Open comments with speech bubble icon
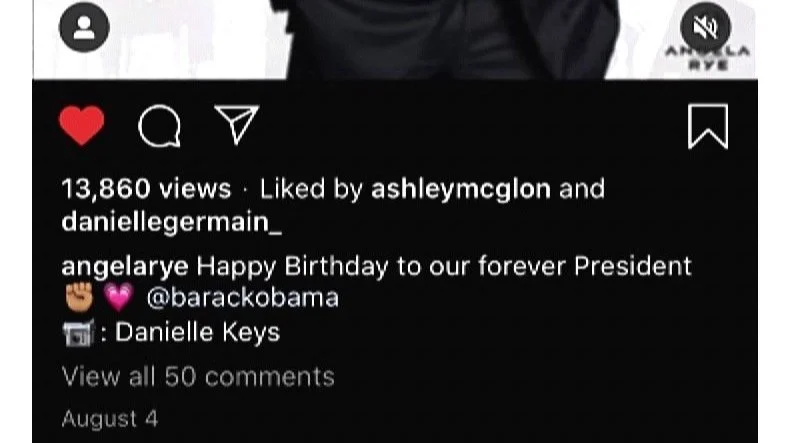 coord(160,126)
